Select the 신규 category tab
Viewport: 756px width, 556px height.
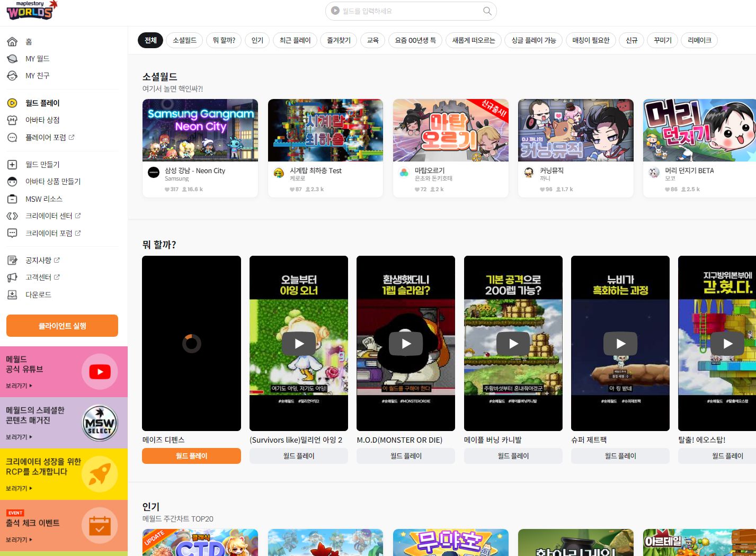click(632, 40)
